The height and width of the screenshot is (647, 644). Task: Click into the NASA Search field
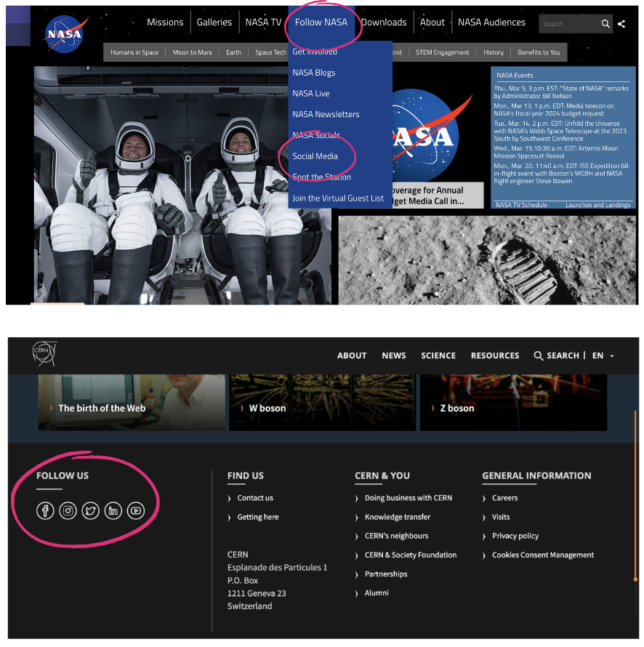(x=569, y=24)
